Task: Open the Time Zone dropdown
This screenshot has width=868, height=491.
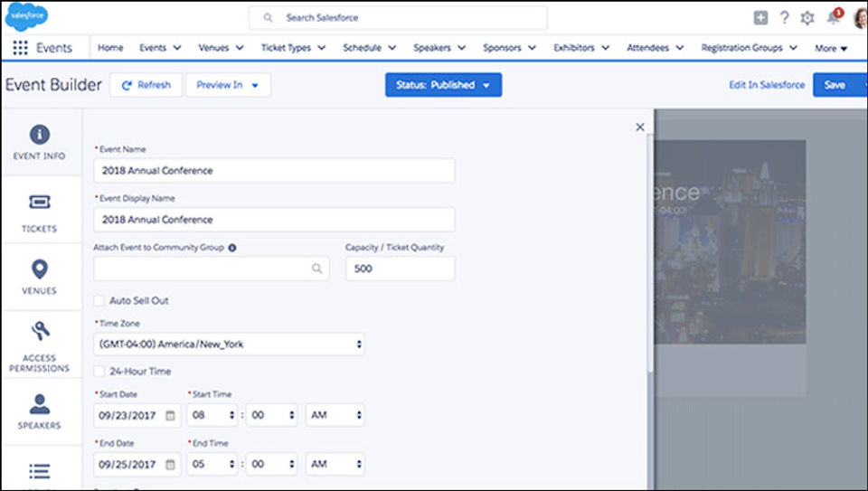Action: pos(229,344)
